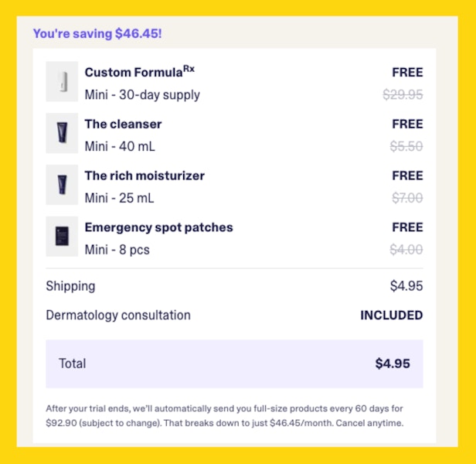
Task: Click the INCLUDED label
Action: click(x=392, y=315)
